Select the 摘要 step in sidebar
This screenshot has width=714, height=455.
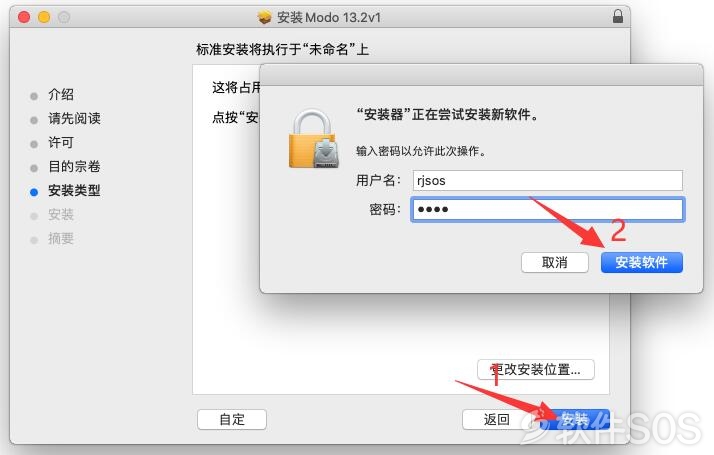[x=61, y=239]
